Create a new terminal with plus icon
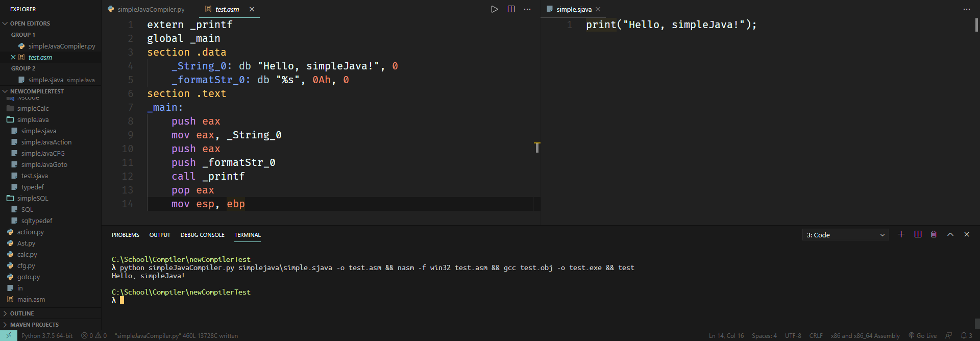 tap(901, 234)
